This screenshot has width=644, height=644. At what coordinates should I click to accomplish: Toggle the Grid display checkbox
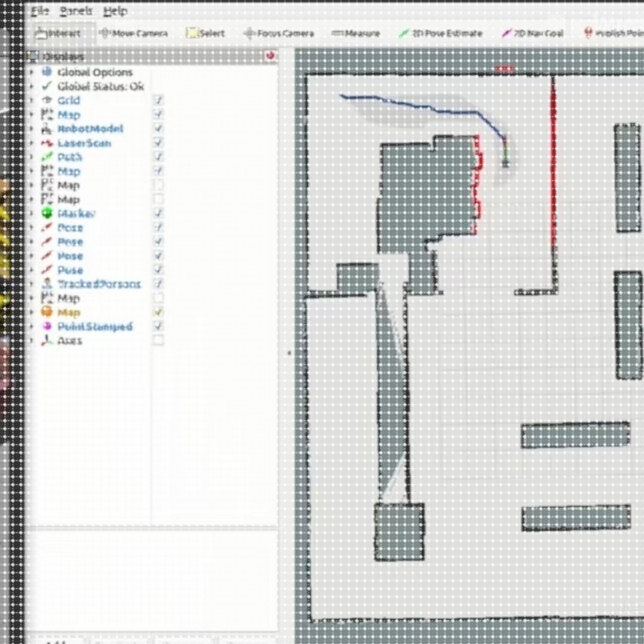158,100
